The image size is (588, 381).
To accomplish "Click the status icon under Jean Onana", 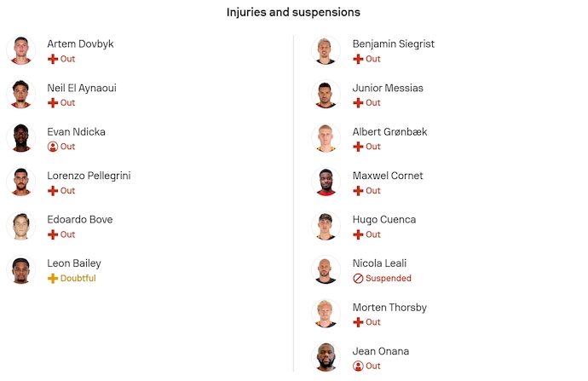I will click(x=358, y=367).
